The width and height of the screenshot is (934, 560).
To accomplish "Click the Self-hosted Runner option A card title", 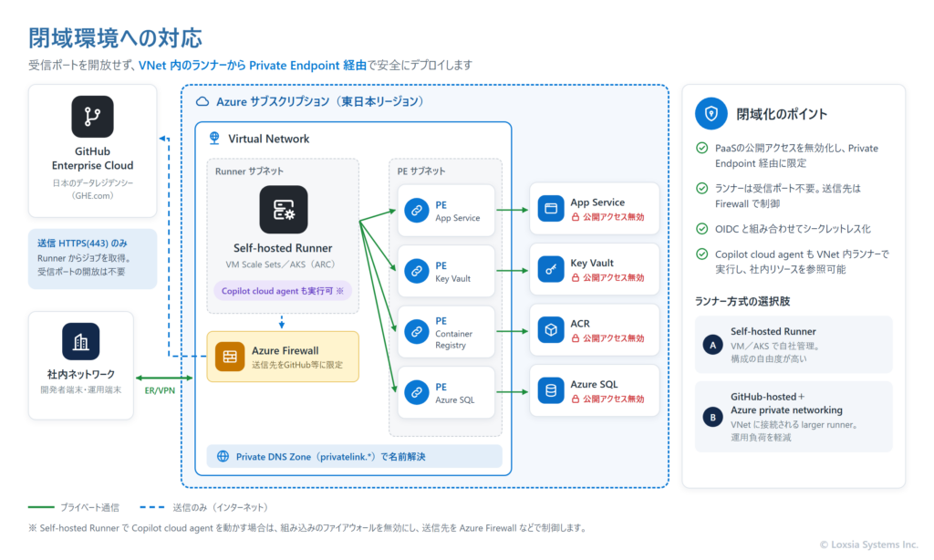I will [773, 331].
